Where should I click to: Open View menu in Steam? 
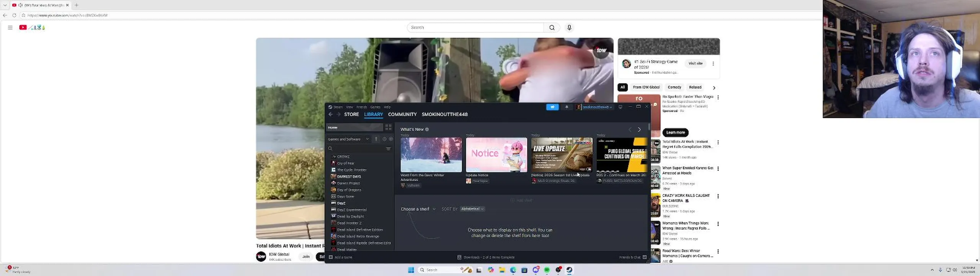tap(350, 107)
